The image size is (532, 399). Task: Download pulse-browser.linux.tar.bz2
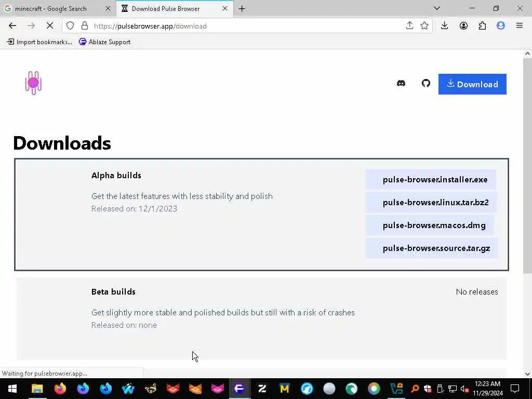coord(432,203)
